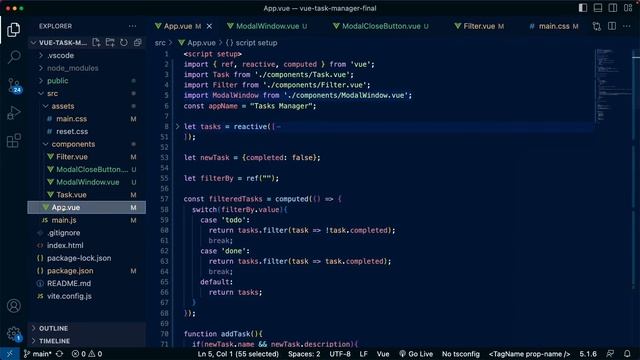The height and width of the screenshot is (360, 640).
Task: Open Task.vue in file tree
Action: tap(71, 195)
